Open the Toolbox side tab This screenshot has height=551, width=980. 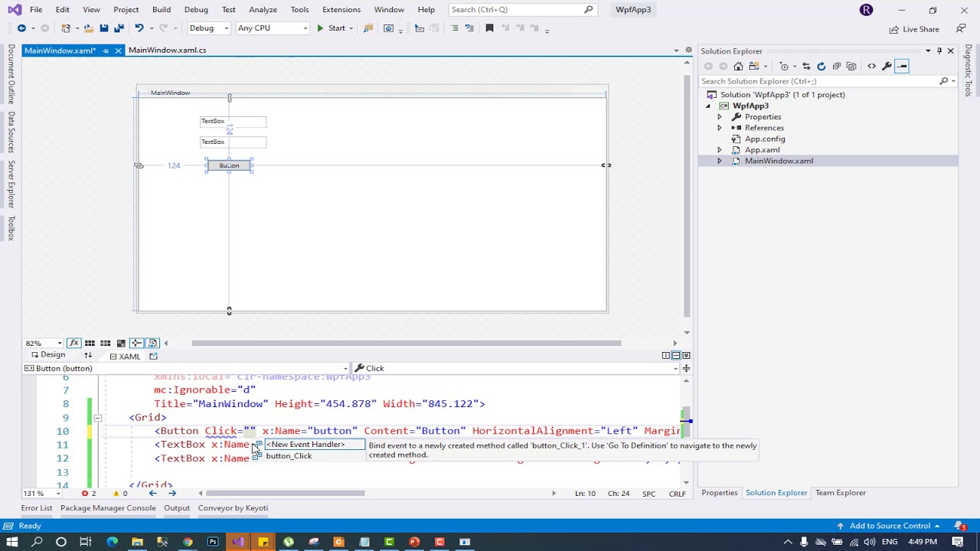click(11, 229)
